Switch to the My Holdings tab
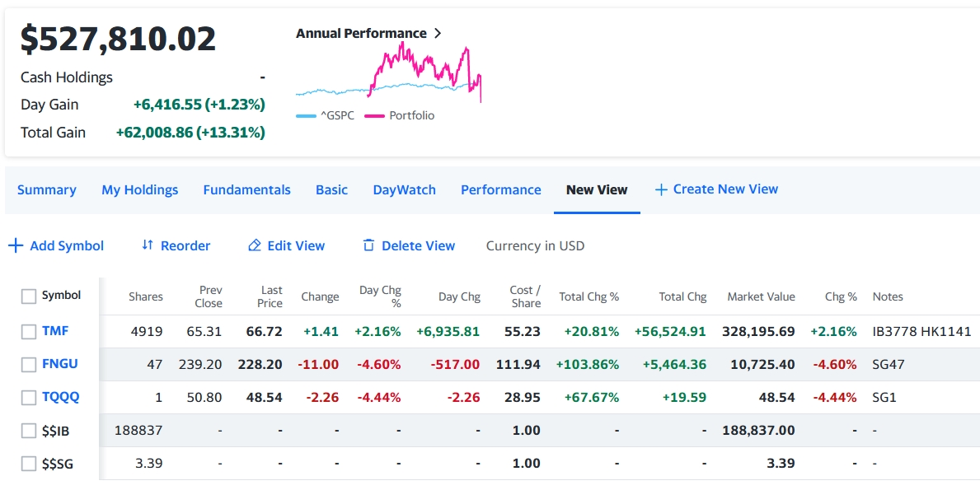The image size is (980, 490). click(139, 189)
